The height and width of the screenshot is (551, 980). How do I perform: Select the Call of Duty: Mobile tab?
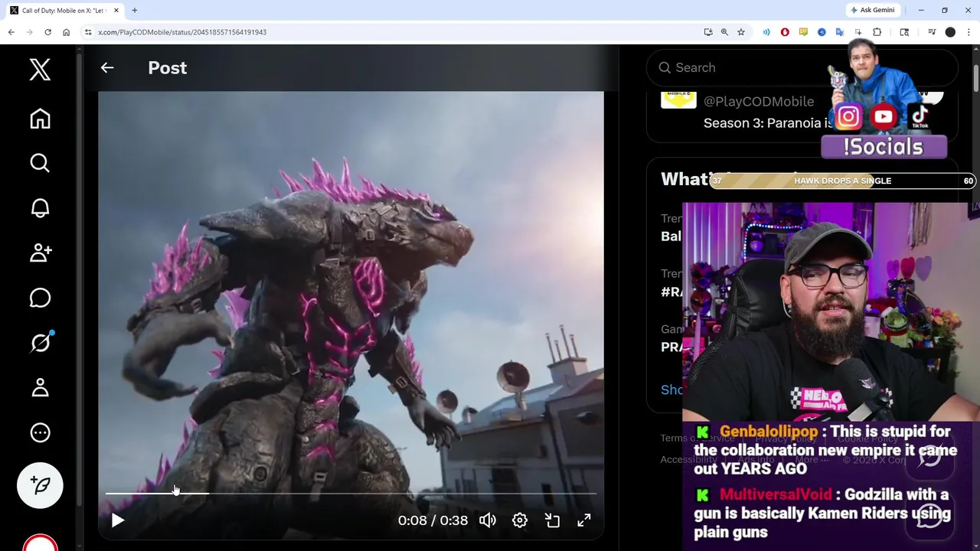(x=64, y=10)
